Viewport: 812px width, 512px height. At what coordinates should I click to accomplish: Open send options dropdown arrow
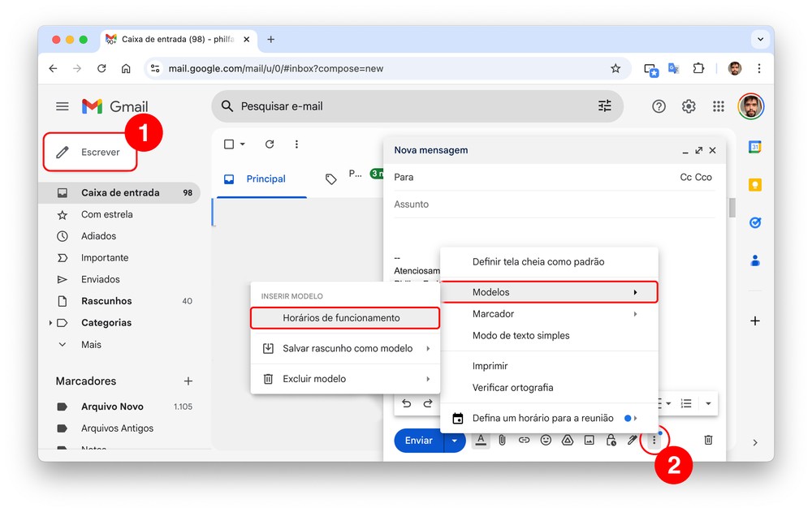pos(455,441)
